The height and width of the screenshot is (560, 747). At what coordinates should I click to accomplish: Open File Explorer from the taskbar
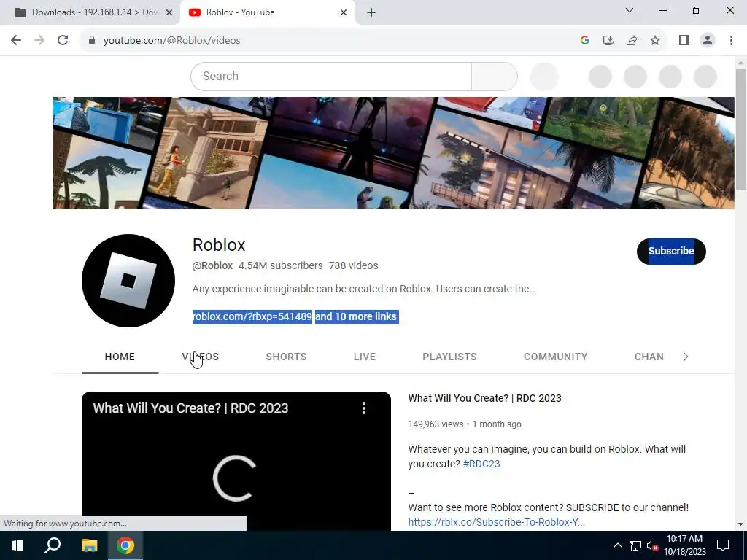[x=89, y=545]
